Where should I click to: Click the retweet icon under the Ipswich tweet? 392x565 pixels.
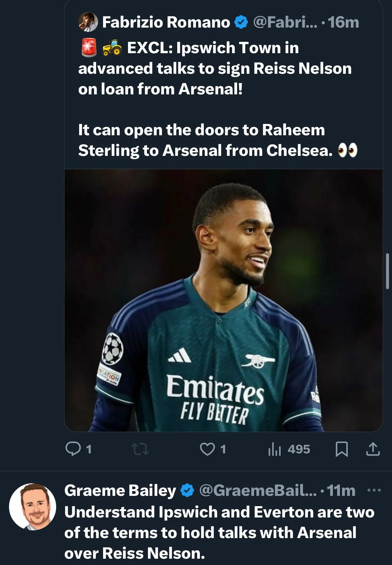pyautogui.click(x=140, y=449)
